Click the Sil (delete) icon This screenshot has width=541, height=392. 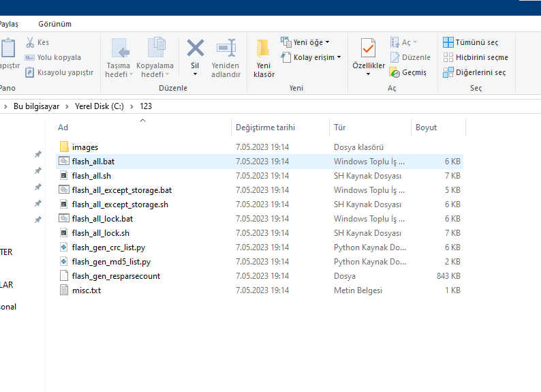196,48
